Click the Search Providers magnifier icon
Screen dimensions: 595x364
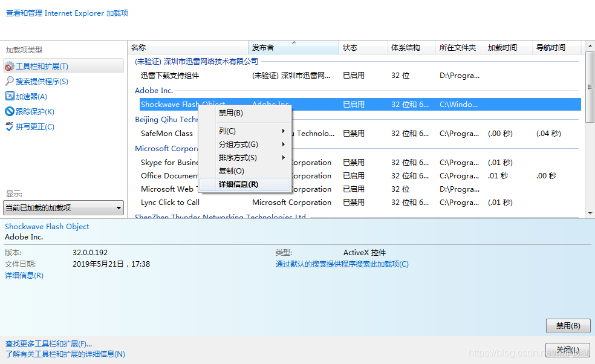click(x=10, y=81)
